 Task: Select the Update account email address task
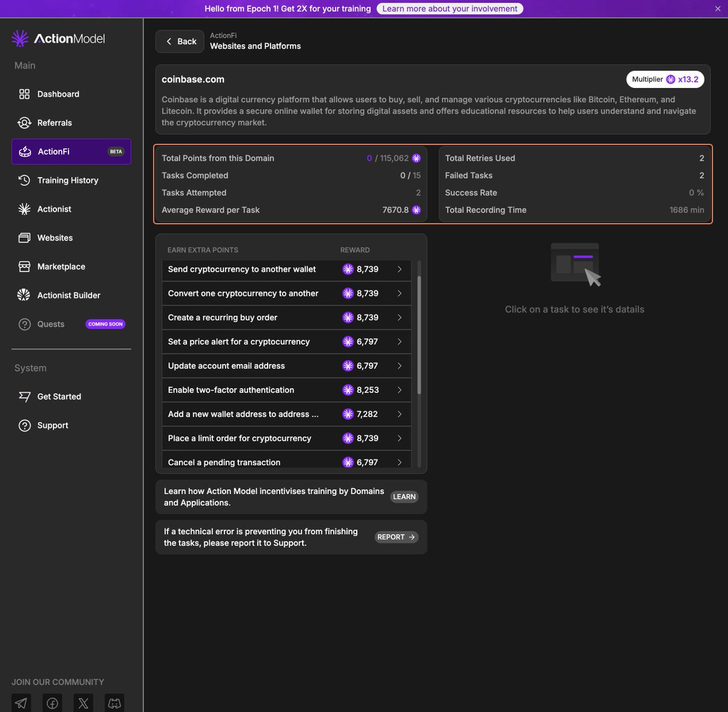coord(286,366)
